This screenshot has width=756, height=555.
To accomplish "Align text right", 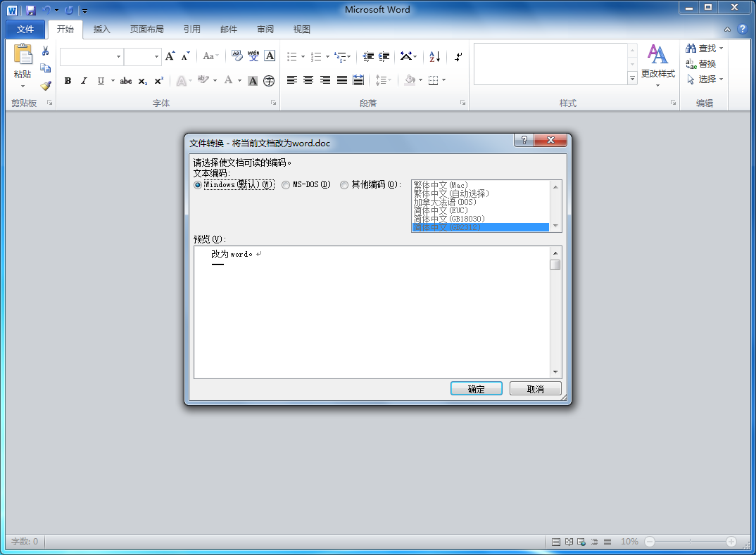I will (x=325, y=80).
